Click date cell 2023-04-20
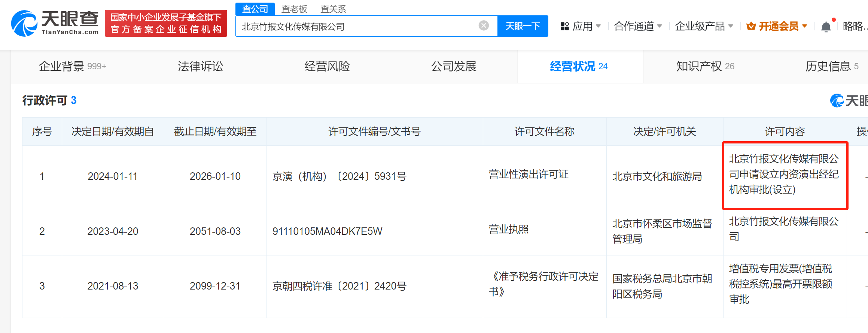This screenshot has height=333, width=868. coord(113,231)
